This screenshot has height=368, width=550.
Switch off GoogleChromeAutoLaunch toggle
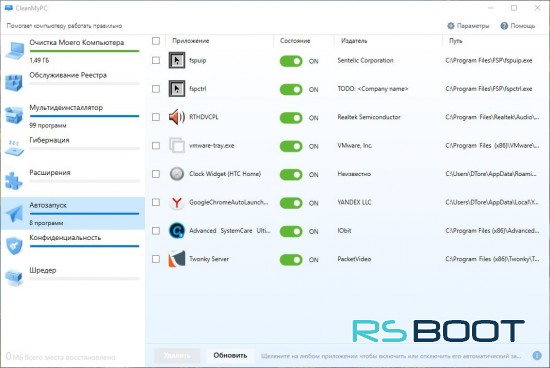point(291,203)
